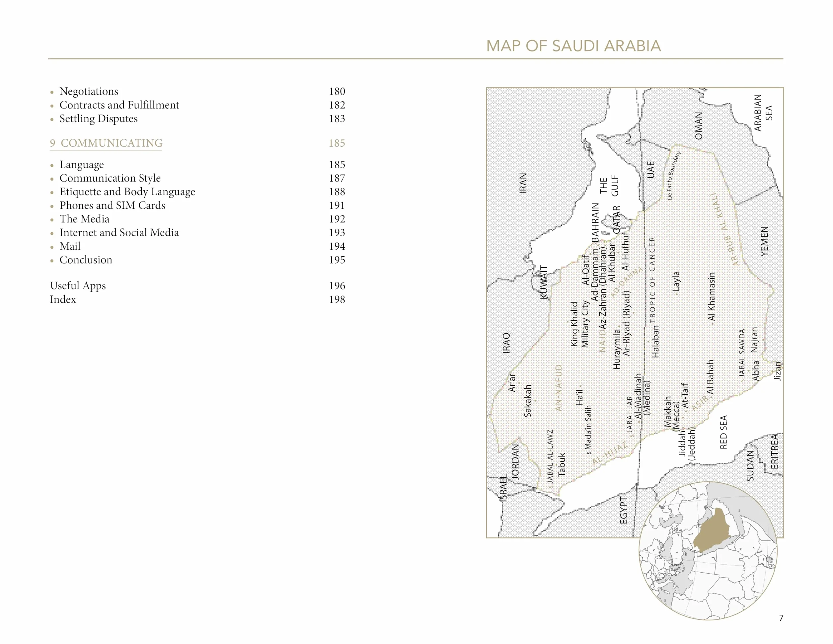Click the ARABIAN SEA label
This screenshot has height=644, width=833.
click(763, 113)
